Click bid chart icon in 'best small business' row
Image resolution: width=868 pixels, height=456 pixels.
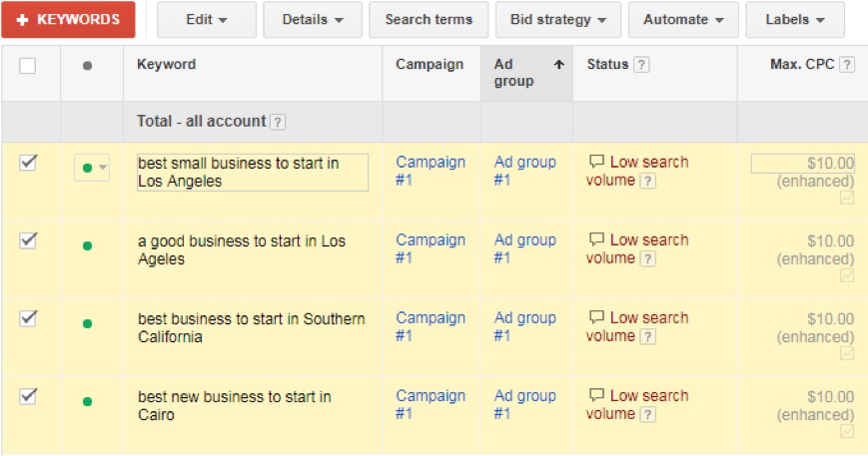pyautogui.click(x=847, y=198)
